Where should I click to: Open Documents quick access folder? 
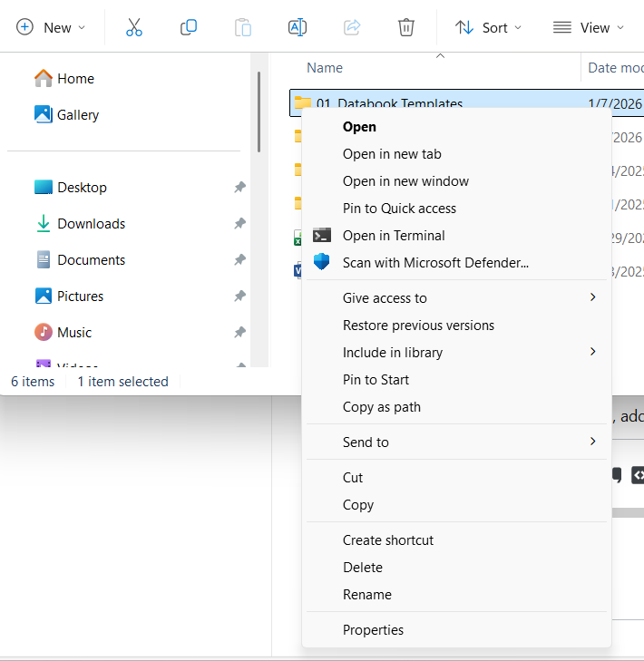tap(91, 260)
